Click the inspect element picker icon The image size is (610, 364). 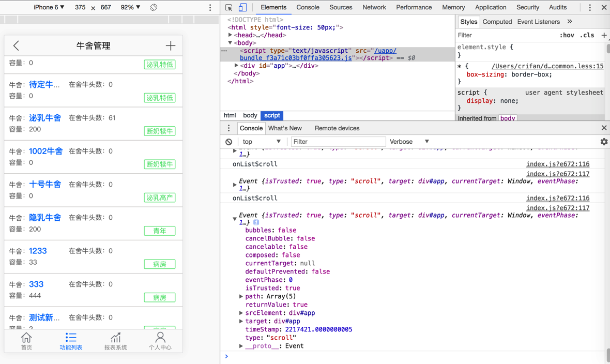pos(229,8)
